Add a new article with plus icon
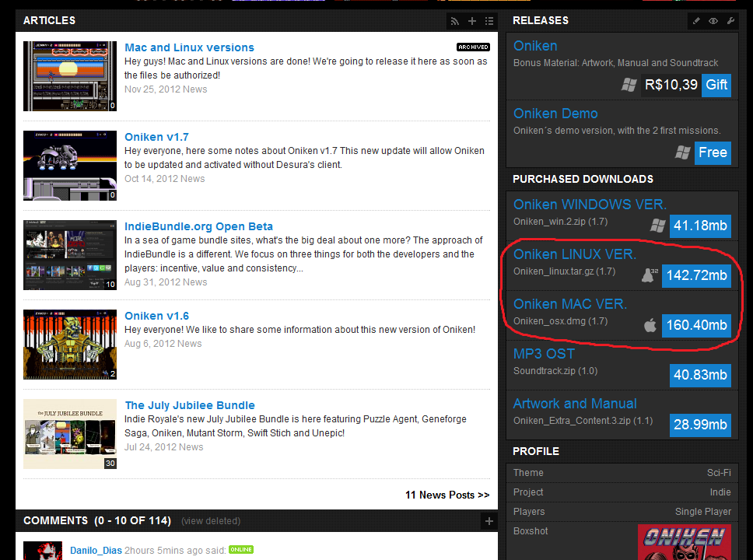The width and height of the screenshot is (753, 560). pyautogui.click(x=472, y=21)
